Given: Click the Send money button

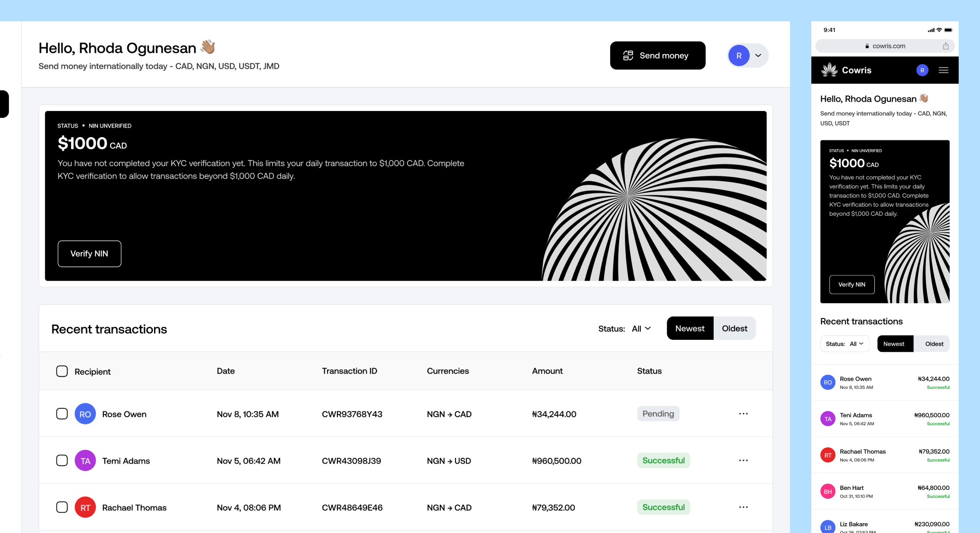Looking at the screenshot, I should [657, 56].
